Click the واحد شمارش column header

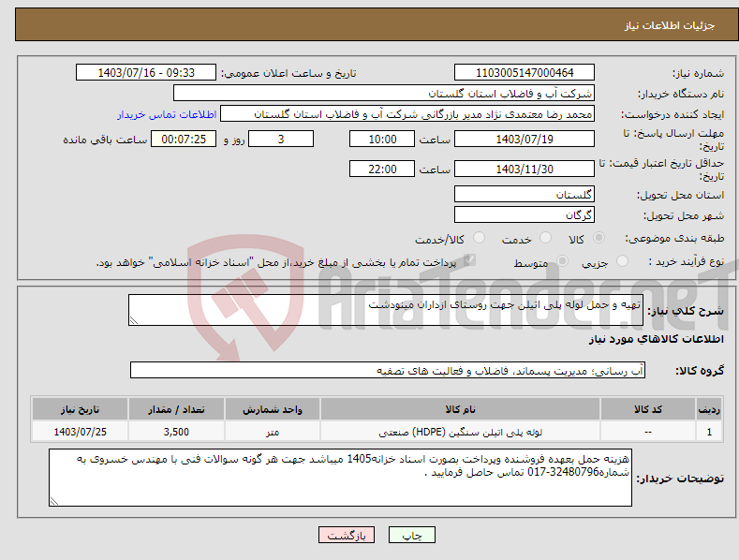tap(273, 409)
